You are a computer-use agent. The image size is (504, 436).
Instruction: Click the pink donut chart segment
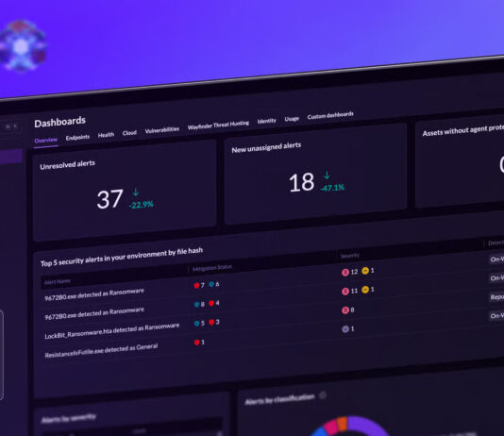point(330,428)
